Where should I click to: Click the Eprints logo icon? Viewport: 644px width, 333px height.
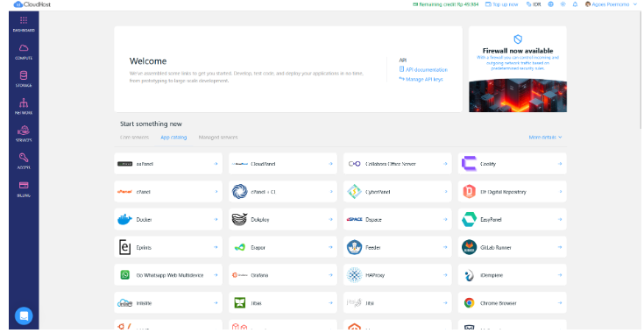[x=124, y=247]
